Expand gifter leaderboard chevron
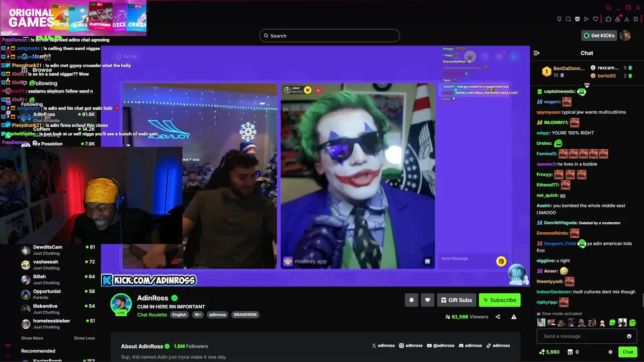The width and height of the screenshot is (644, 362). tap(587, 85)
